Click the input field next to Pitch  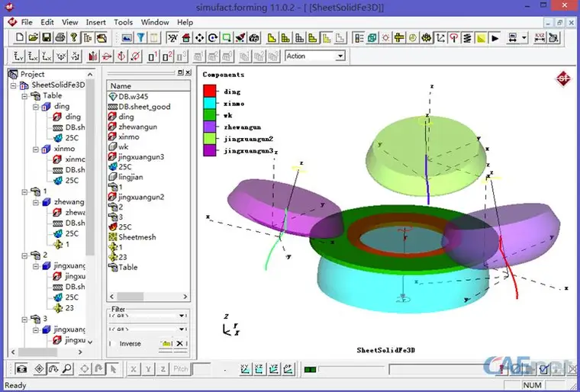pos(202,368)
